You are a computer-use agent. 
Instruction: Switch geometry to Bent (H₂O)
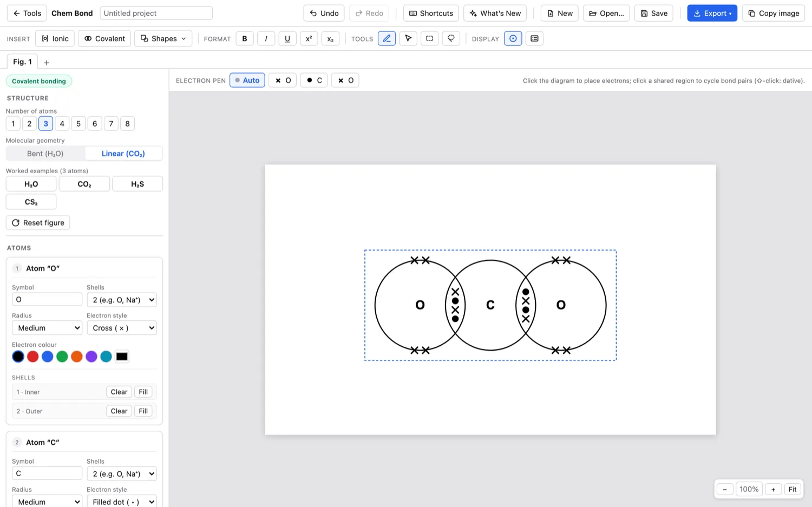45,154
